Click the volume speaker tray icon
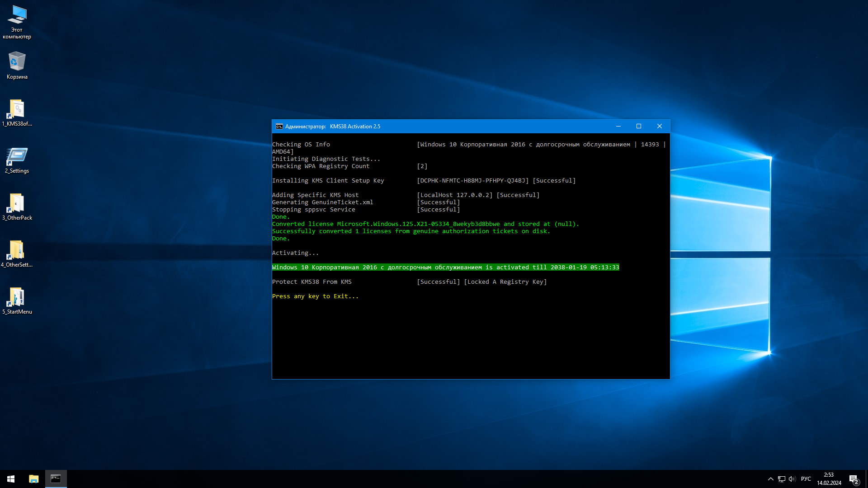The image size is (868, 488). point(792,479)
